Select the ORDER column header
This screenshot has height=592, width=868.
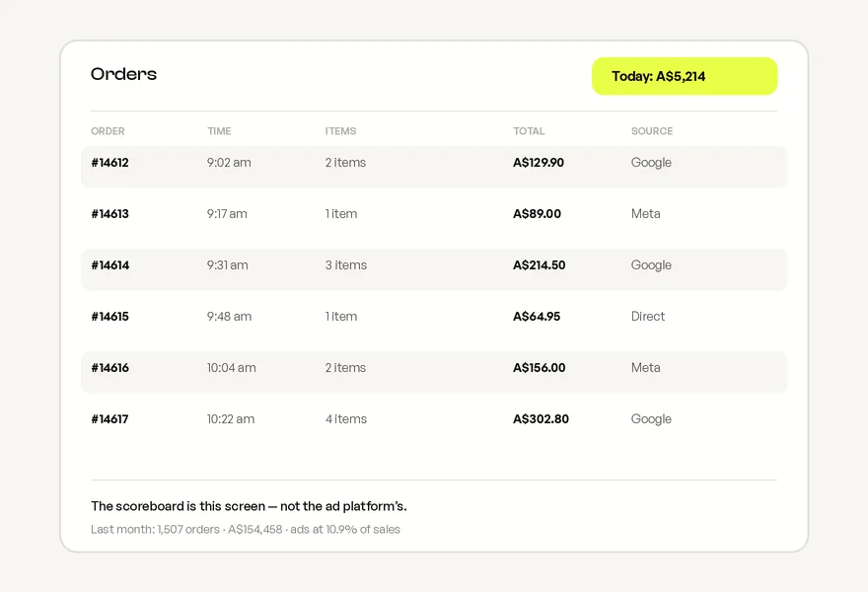point(108,131)
